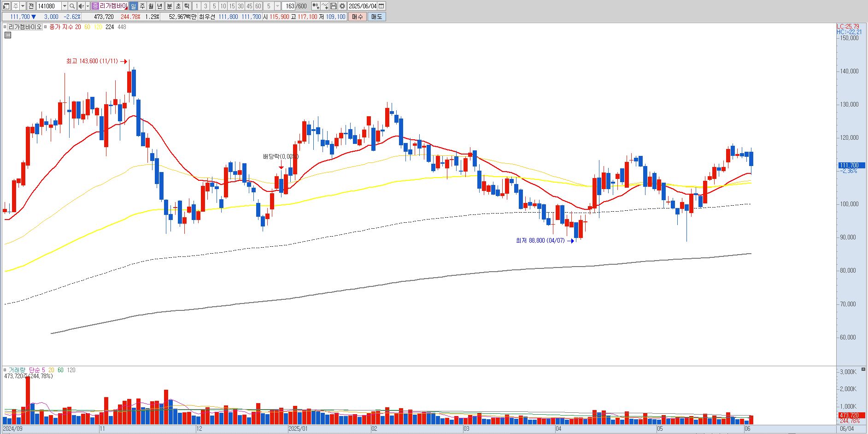
Task: Open chart settings gear icon
Action: (x=342, y=6)
